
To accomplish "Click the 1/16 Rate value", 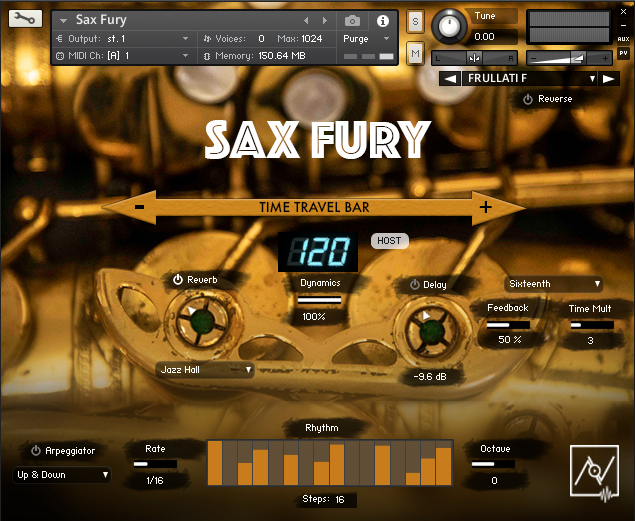I will 155,481.
